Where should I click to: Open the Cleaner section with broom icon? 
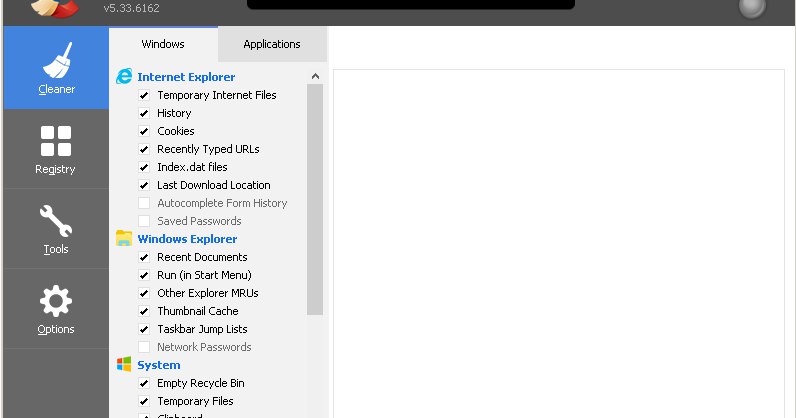(56, 68)
